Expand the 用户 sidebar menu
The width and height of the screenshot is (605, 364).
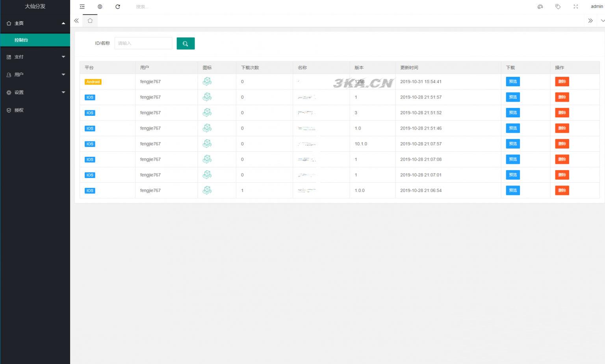click(35, 74)
